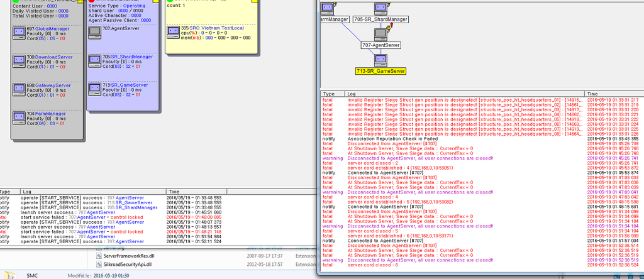Screen dimensions: 644x279
Task: Select the SilkroadSecurityApi.dll file
Action: pos(126,265)
